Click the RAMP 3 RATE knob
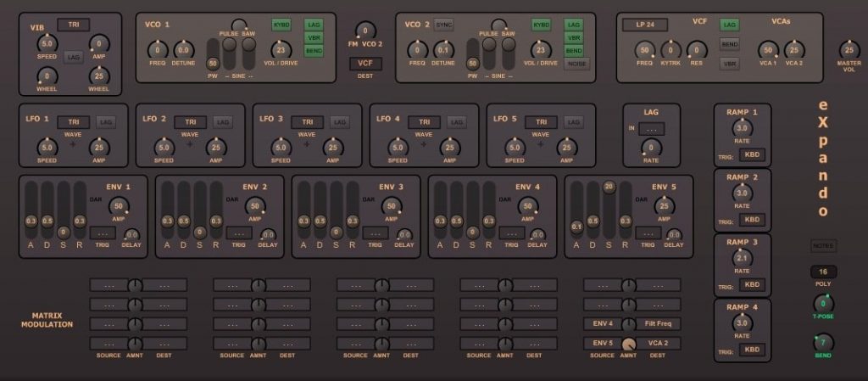The width and height of the screenshot is (868, 381). [743, 259]
